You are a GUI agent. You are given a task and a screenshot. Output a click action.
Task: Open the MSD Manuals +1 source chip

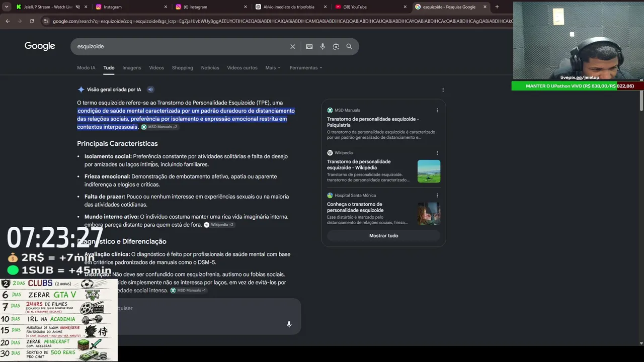pos(188,290)
